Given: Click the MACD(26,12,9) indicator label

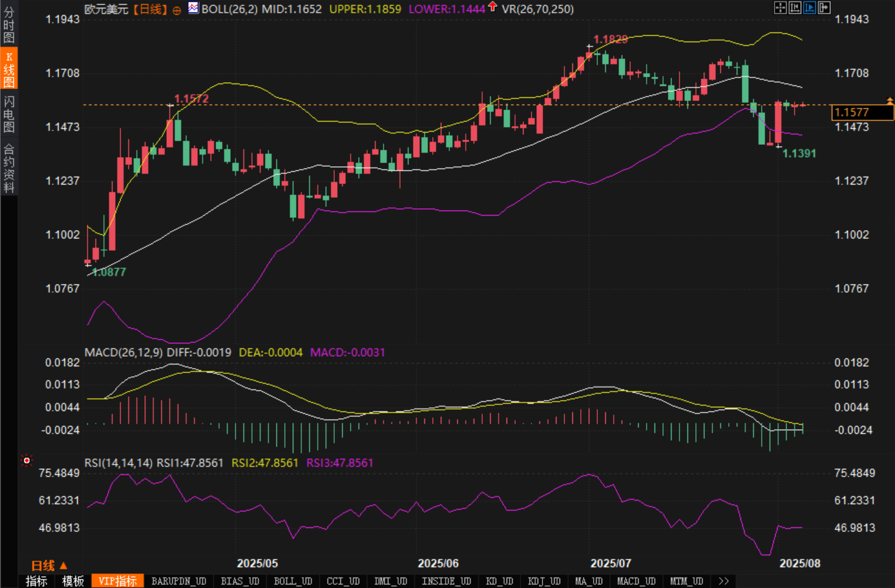Looking at the screenshot, I should pyautogui.click(x=124, y=352).
